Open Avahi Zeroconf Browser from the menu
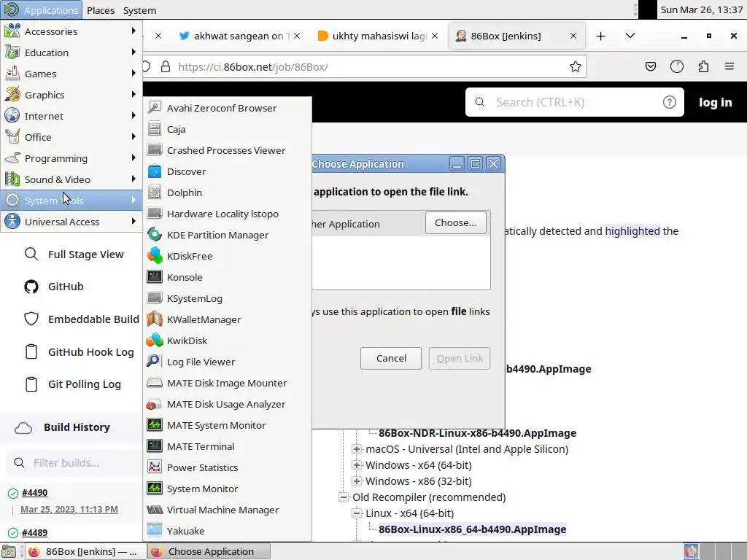The width and height of the screenshot is (747, 560). coord(228,108)
